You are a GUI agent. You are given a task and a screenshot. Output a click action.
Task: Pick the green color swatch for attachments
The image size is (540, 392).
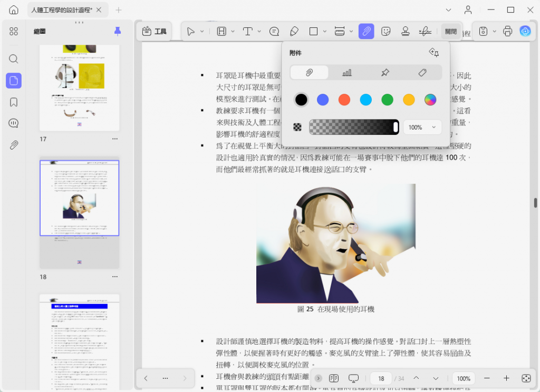click(x=387, y=100)
